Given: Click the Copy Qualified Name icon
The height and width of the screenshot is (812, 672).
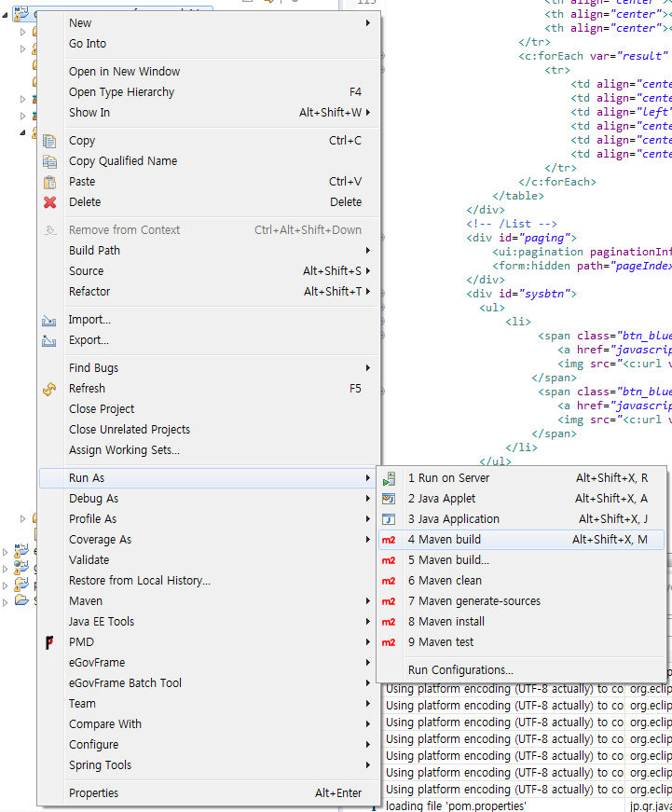Looking at the screenshot, I should click(49, 161).
